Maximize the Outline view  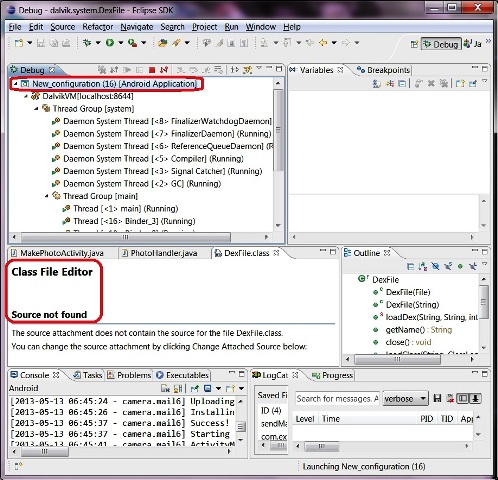point(485,252)
